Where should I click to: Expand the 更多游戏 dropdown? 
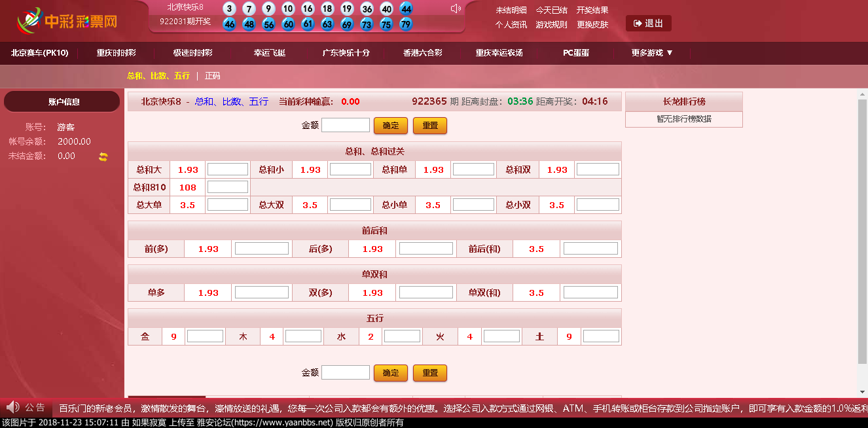652,53
